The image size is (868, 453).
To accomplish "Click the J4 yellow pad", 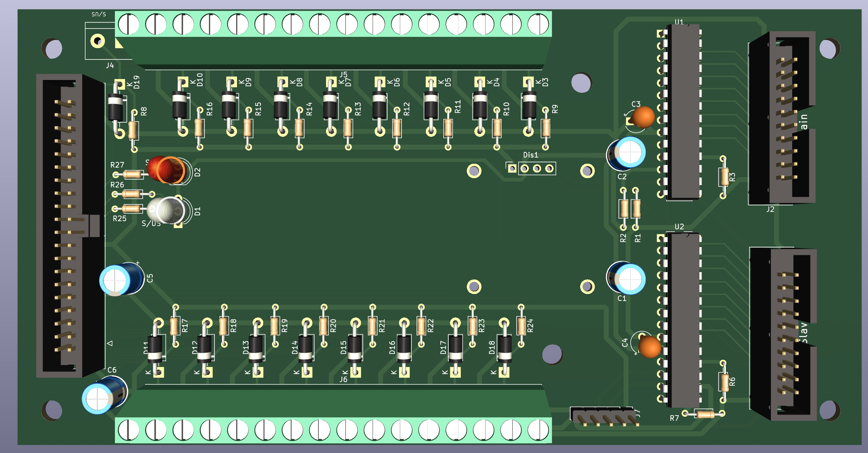I will [x=97, y=41].
